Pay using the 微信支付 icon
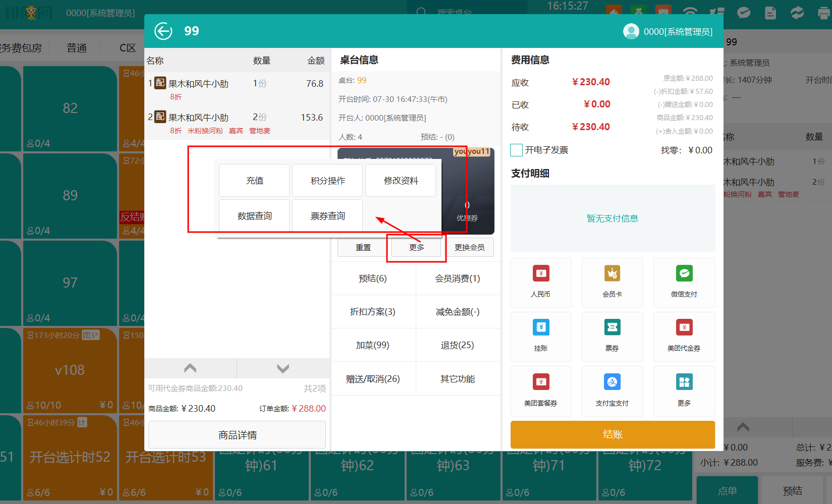 click(x=684, y=274)
